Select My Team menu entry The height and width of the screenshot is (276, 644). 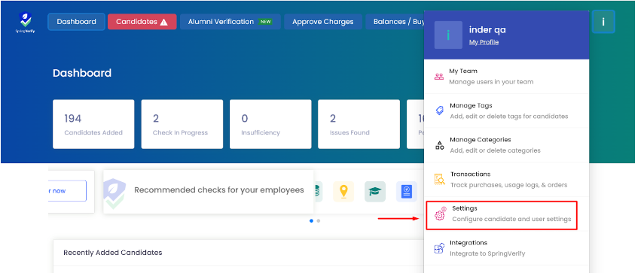[x=507, y=76]
